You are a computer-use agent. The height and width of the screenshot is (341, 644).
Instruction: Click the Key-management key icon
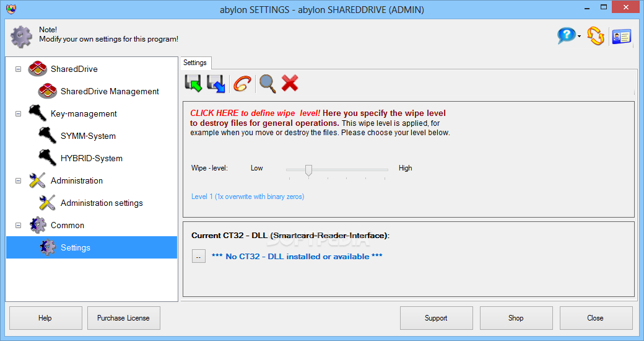pyautogui.click(x=37, y=113)
